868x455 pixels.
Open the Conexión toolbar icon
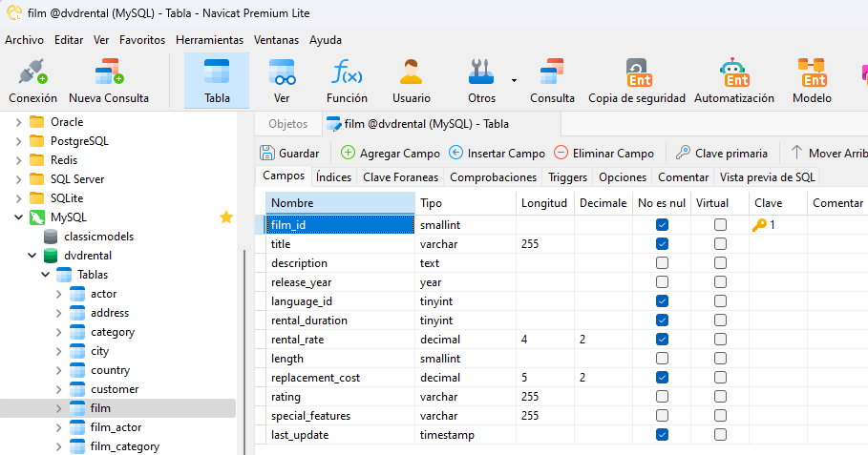[32, 72]
